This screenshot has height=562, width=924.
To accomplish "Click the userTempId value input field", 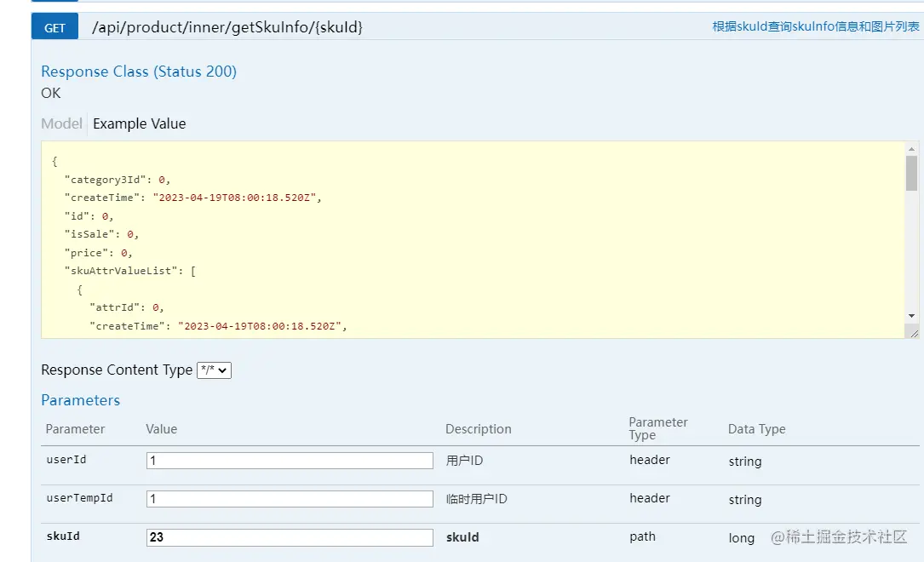I will [x=290, y=499].
